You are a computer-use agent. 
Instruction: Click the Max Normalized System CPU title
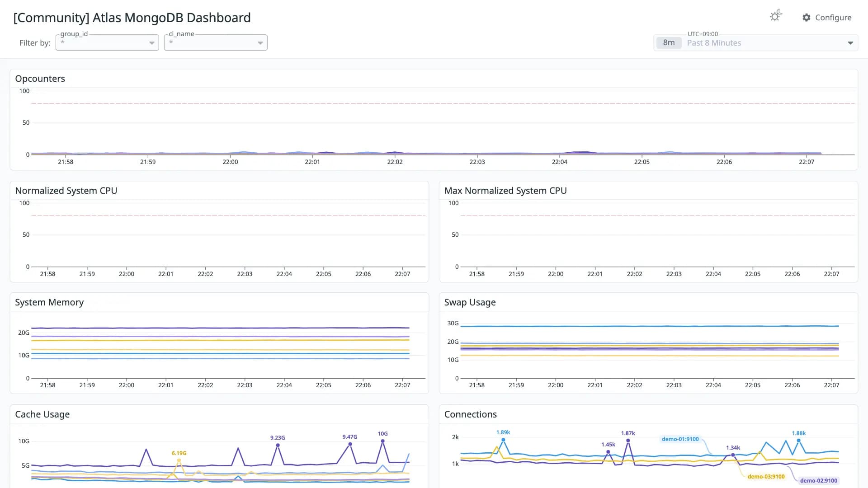click(x=505, y=191)
